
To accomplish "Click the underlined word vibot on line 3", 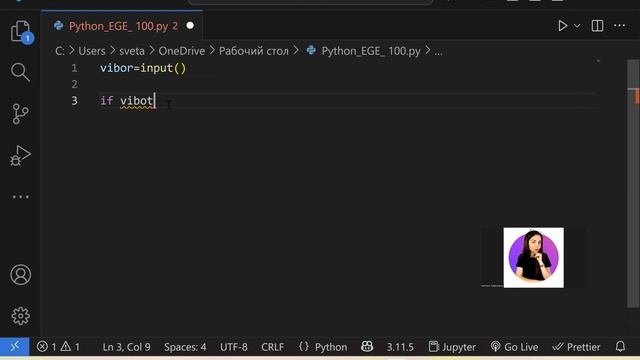I will coord(137,101).
